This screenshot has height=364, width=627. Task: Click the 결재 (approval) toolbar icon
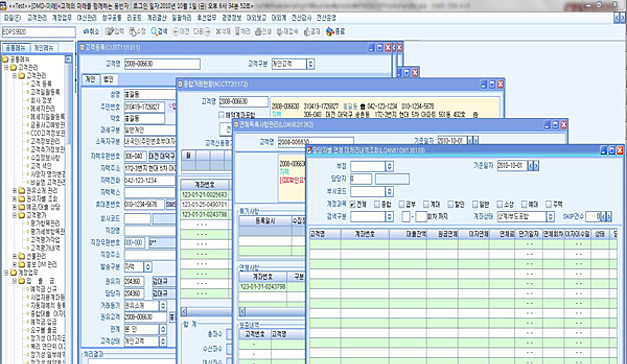coord(307,31)
